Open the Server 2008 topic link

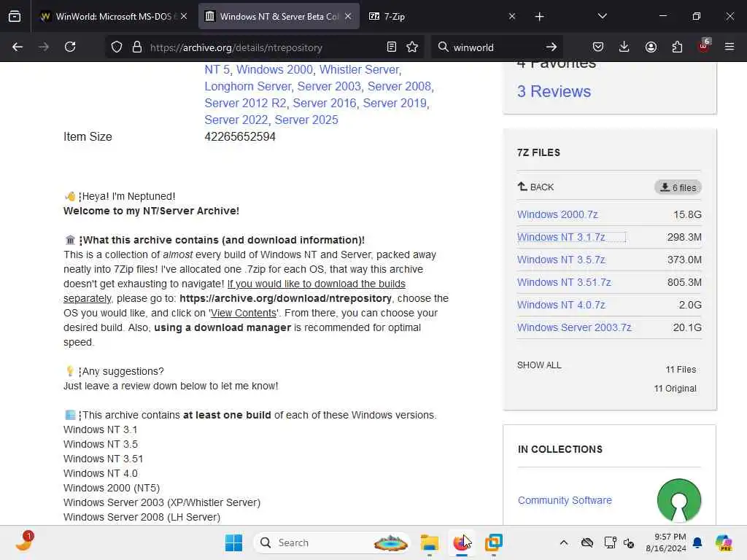(x=399, y=86)
